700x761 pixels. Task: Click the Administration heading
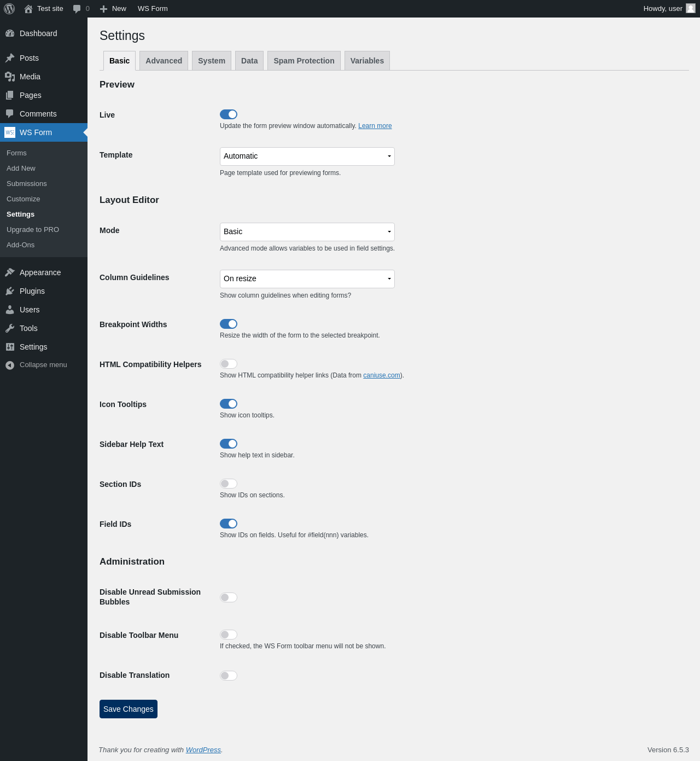click(x=132, y=562)
